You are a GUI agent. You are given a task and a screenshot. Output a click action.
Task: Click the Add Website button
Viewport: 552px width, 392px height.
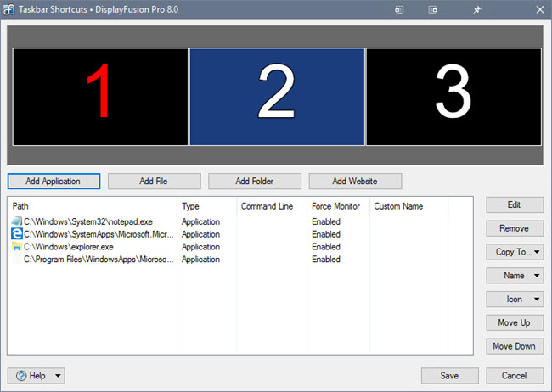(x=355, y=182)
